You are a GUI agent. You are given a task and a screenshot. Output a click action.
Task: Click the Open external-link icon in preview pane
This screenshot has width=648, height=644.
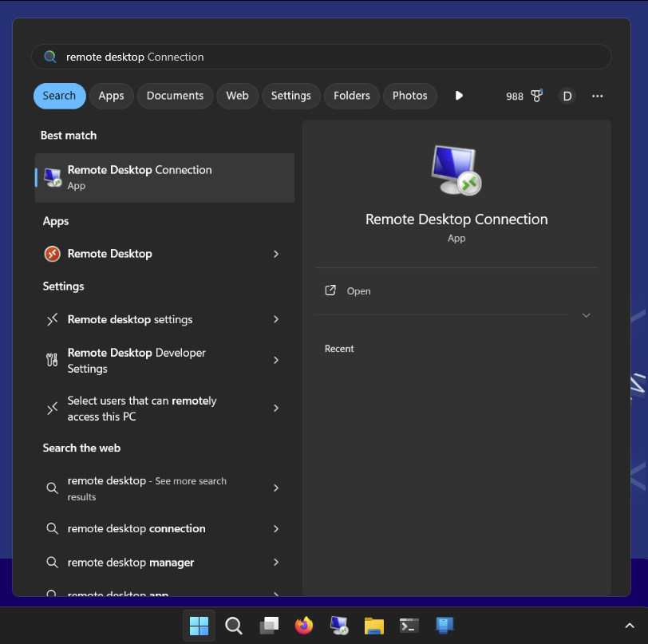point(330,290)
